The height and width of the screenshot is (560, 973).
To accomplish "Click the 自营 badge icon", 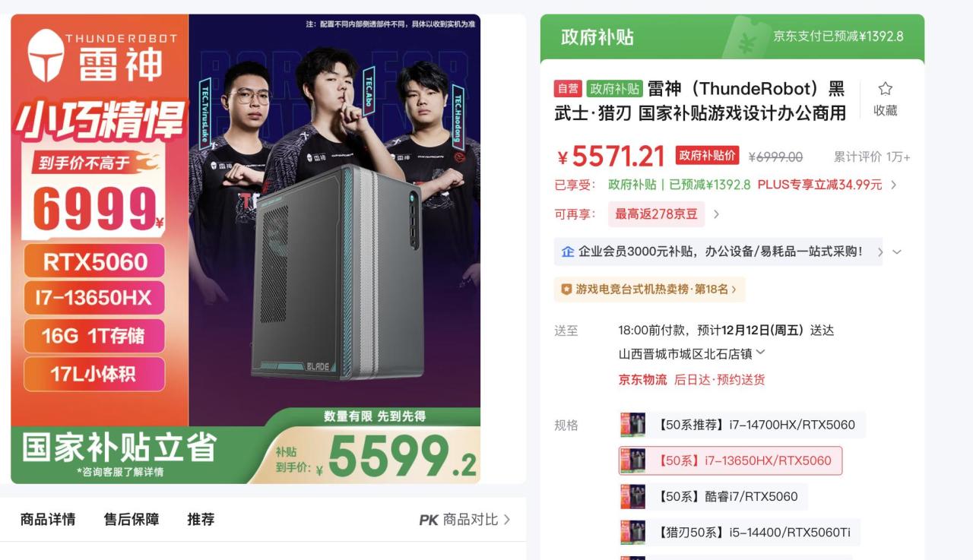I will (x=568, y=89).
